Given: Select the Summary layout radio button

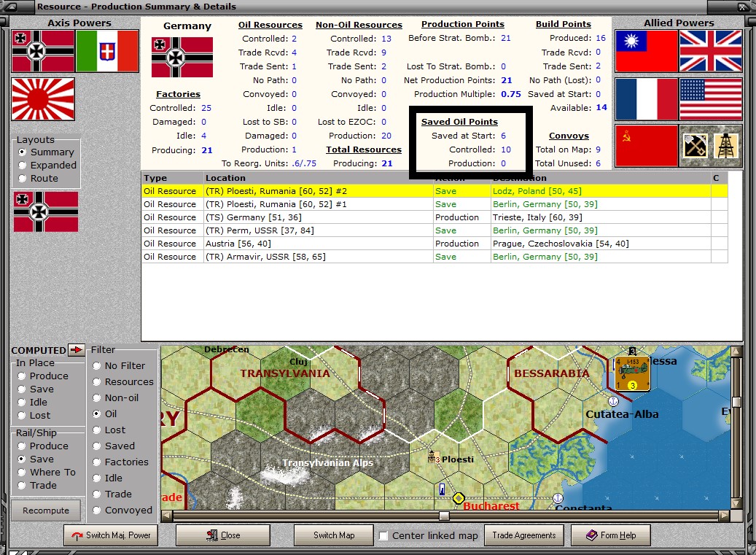Looking at the screenshot, I should click(22, 152).
